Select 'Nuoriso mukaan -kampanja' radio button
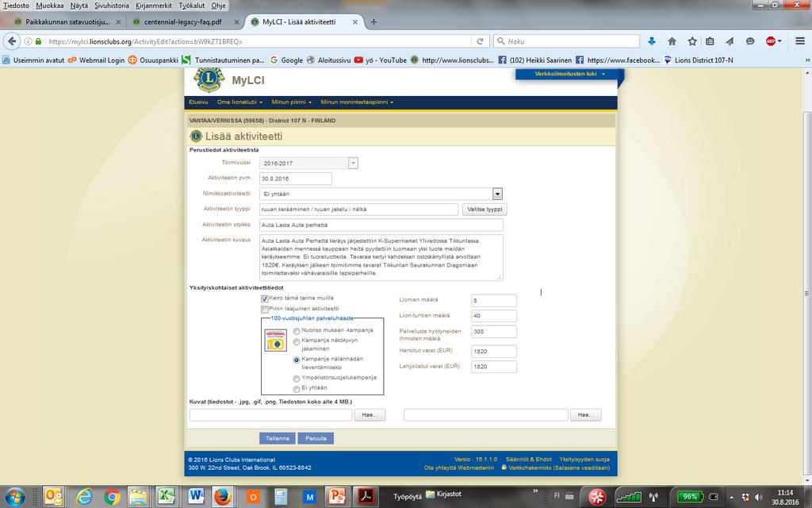This screenshot has width=812, height=508. [x=297, y=331]
